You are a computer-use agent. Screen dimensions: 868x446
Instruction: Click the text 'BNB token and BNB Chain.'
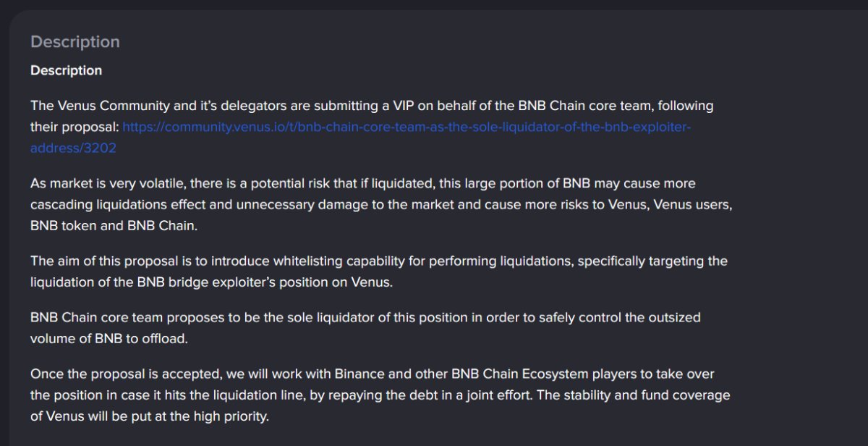(x=114, y=226)
